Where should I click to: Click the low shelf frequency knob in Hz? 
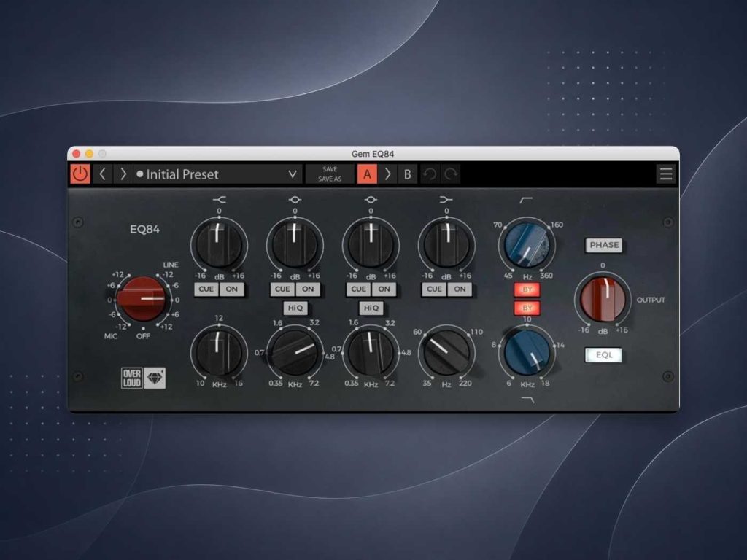pos(446,352)
